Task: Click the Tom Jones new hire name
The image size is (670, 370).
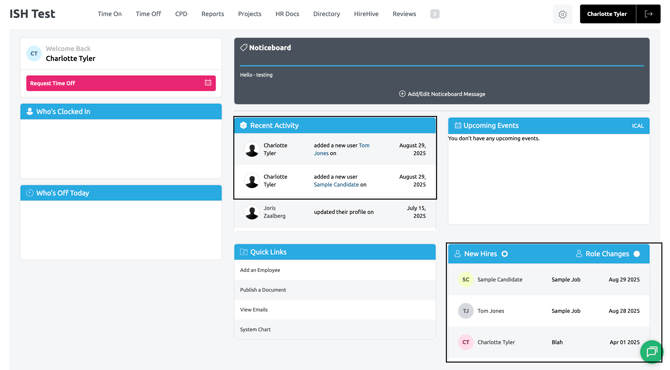Action: pyautogui.click(x=491, y=311)
